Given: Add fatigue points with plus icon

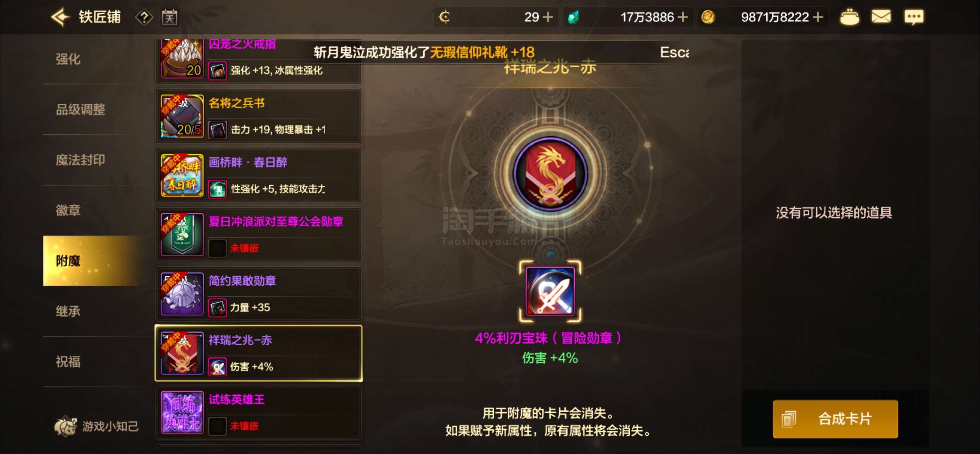Looking at the screenshot, I should 548,17.
